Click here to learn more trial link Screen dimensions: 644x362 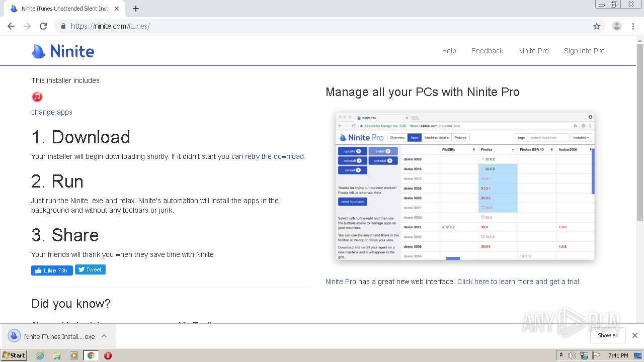(x=519, y=282)
